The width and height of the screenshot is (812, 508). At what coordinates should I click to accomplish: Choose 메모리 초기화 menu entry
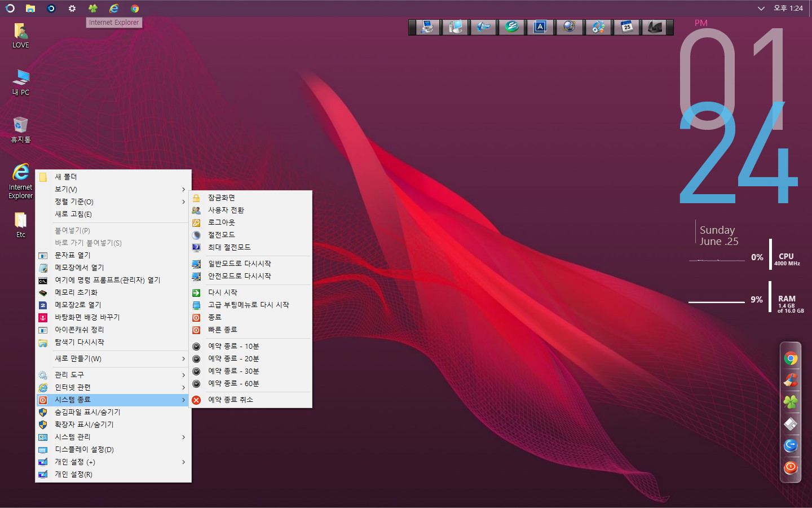click(x=113, y=292)
